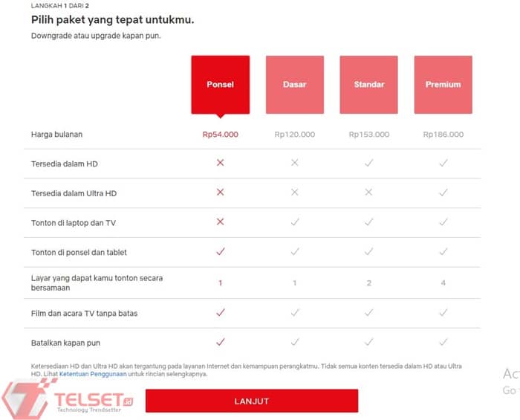Click the Standar HD checkmark icon
Image resolution: width=520 pixels, height=420 pixels.
click(x=368, y=163)
